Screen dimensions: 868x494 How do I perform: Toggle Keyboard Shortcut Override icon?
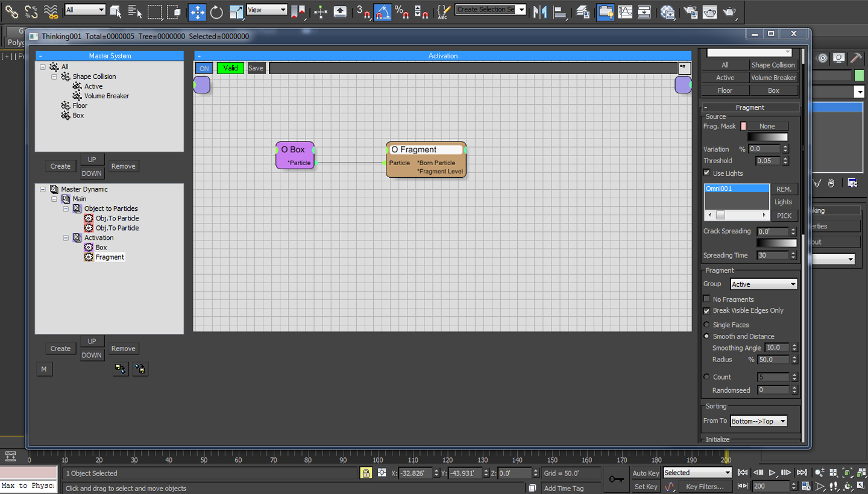[340, 11]
